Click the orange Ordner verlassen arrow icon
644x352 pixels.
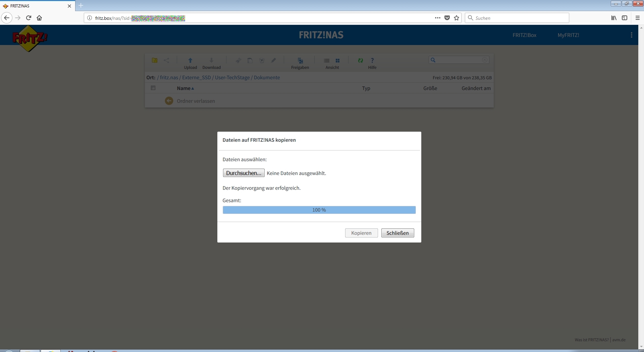169,101
